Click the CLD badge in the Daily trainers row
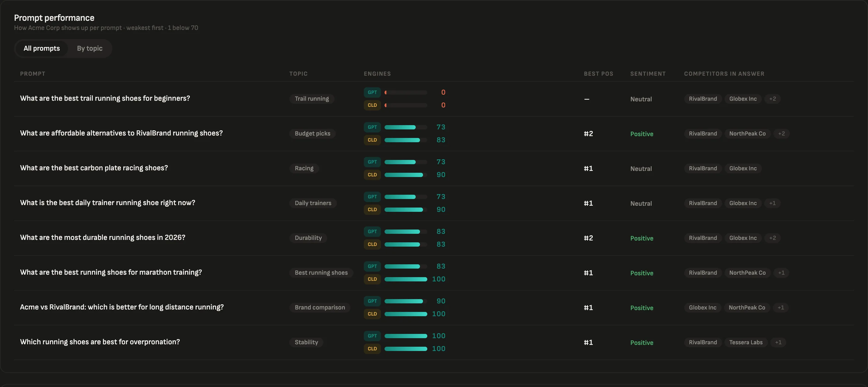The image size is (868, 387). point(372,209)
